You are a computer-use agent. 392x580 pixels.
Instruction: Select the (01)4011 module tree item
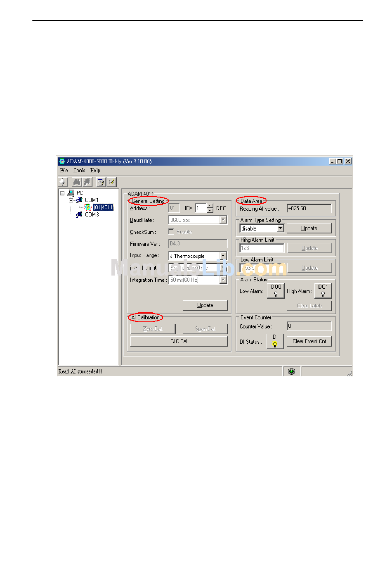click(x=103, y=207)
